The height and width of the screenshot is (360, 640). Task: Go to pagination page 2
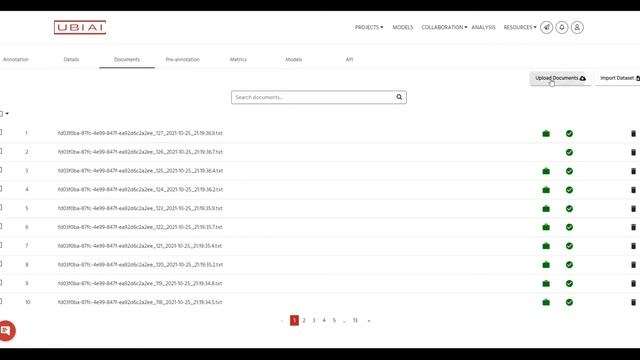(304, 320)
